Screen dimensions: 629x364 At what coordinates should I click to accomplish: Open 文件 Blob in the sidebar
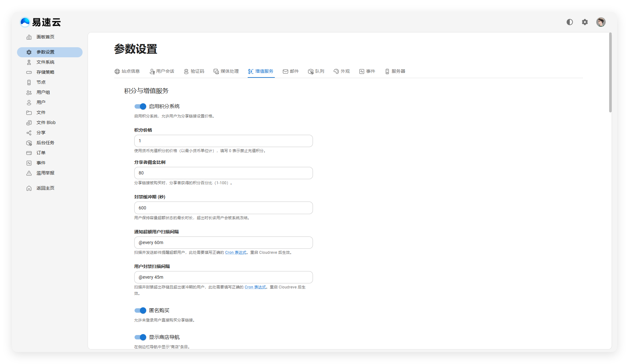(x=46, y=122)
